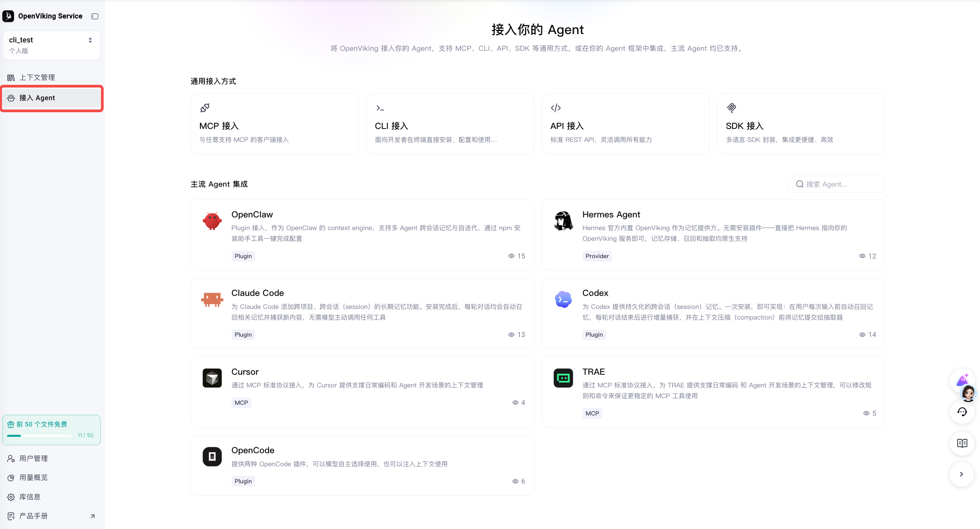Click the MCP tag on Cursor
Screen dimensions: 980x529
click(x=241, y=403)
